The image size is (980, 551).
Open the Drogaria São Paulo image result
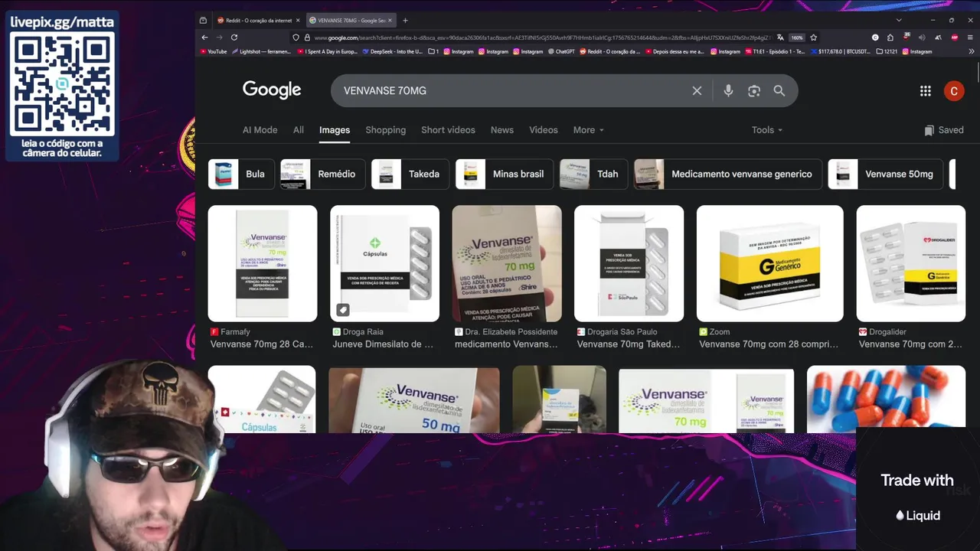pos(629,263)
